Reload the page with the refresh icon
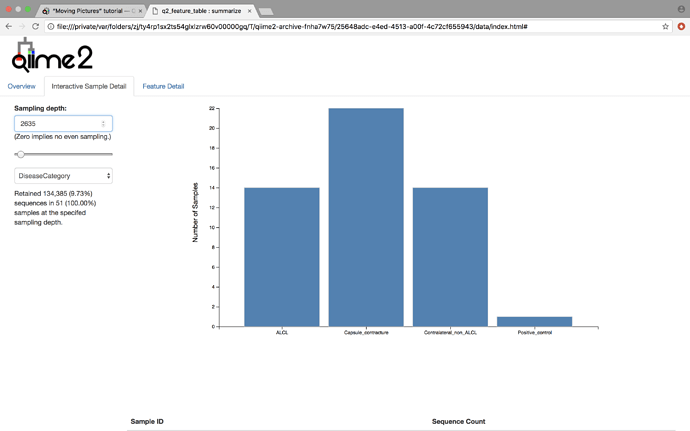The width and height of the screenshot is (690, 431). pyautogui.click(x=36, y=27)
